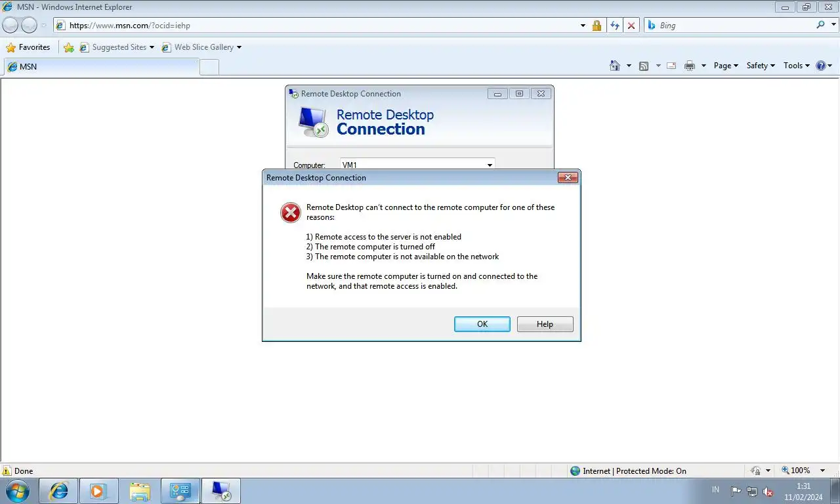Open the Favorites button
This screenshot has height=504, width=840.
(28, 47)
